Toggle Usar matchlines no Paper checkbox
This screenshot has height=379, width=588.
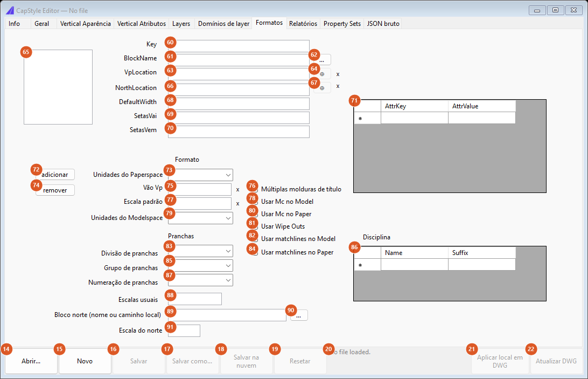click(255, 252)
